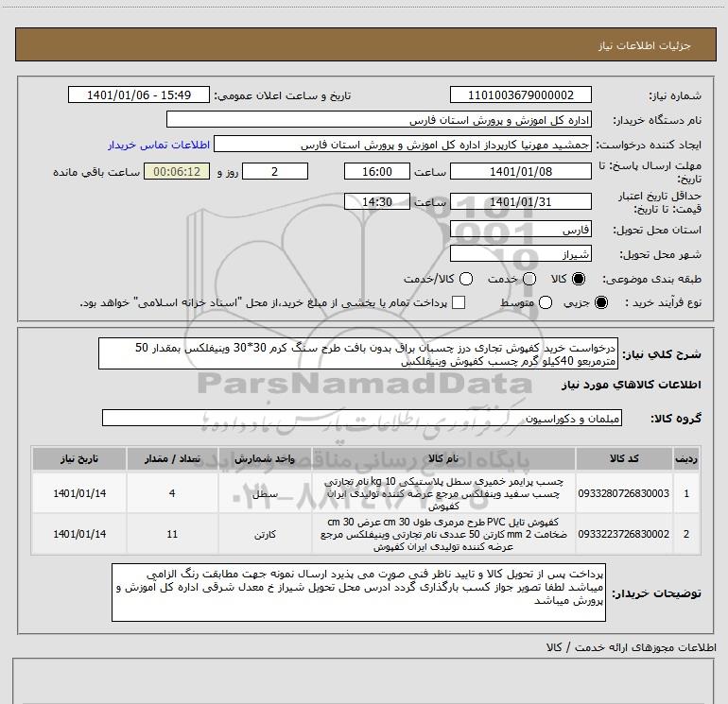Screen dimensions: 728x704
Task: Click the تعداد / مقدار column header
Action: [x=172, y=459]
